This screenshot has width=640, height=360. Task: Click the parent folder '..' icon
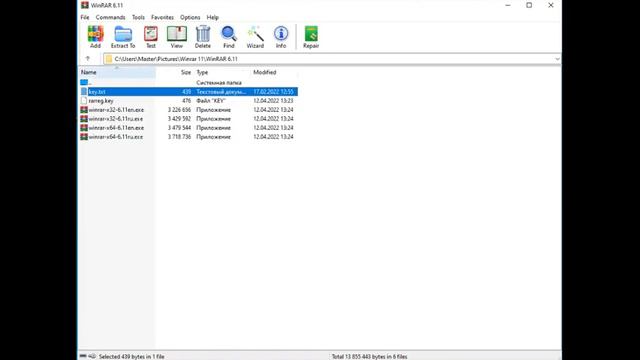point(84,82)
